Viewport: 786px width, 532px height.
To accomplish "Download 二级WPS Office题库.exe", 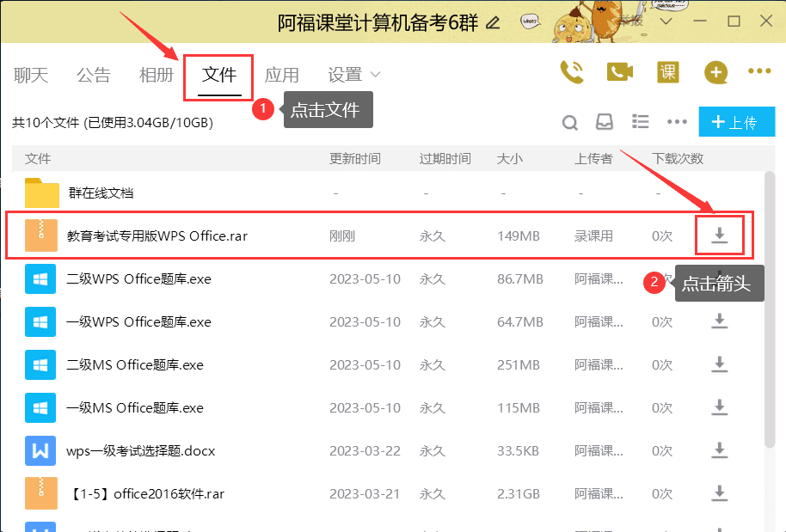I will 719,279.
